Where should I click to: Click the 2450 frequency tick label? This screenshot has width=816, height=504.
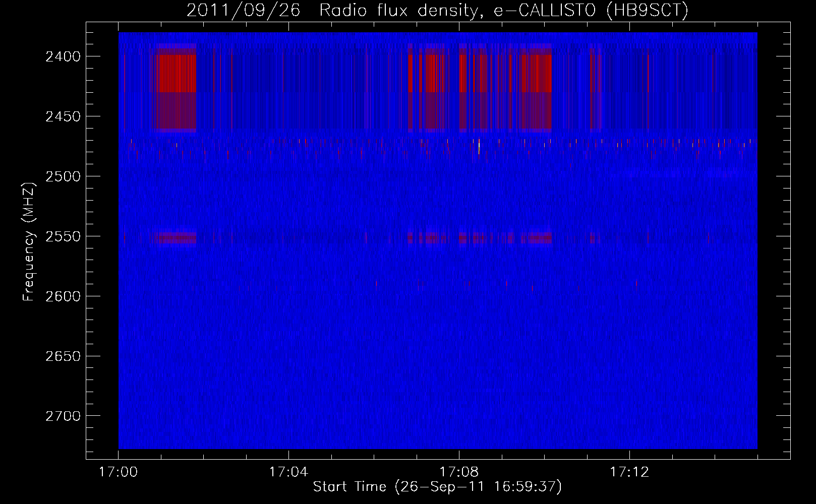(x=63, y=116)
